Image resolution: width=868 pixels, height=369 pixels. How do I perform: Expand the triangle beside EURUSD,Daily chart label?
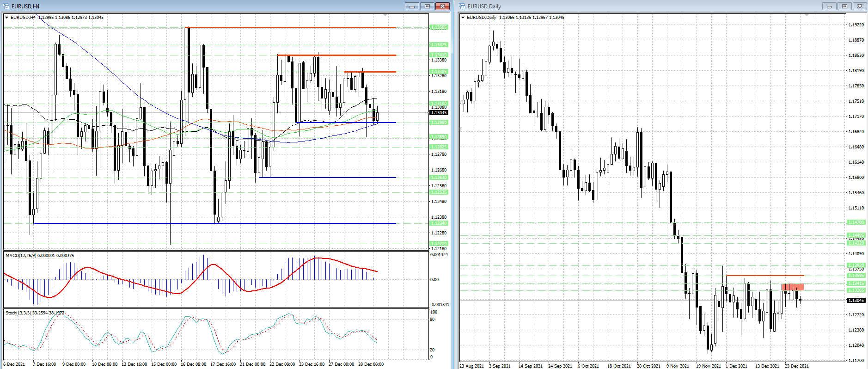click(463, 18)
